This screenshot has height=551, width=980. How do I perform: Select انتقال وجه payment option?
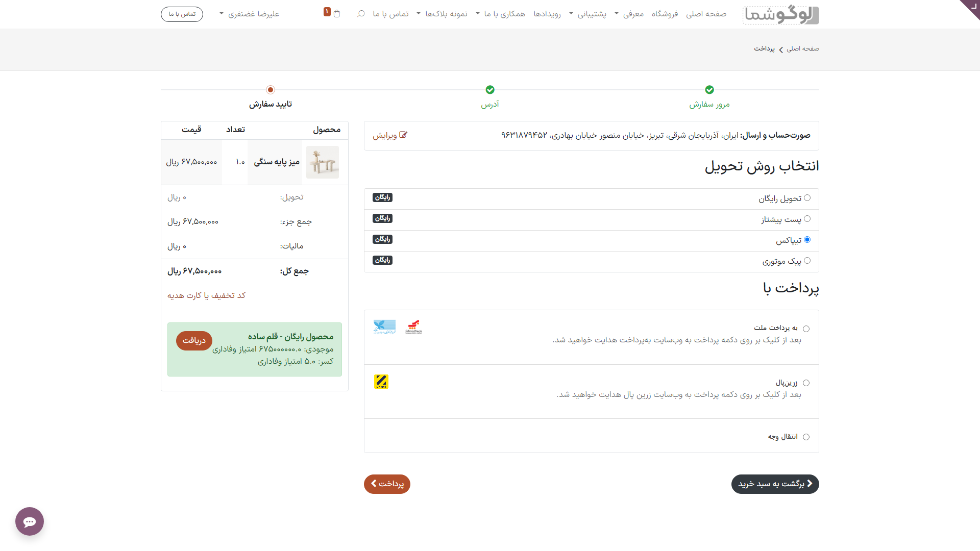tap(806, 437)
